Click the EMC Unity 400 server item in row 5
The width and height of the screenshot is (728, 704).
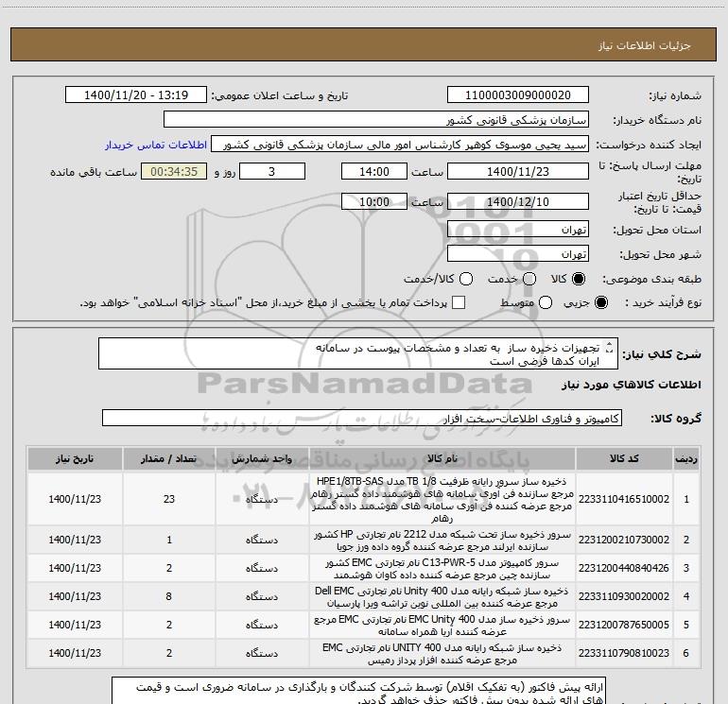(x=442, y=626)
